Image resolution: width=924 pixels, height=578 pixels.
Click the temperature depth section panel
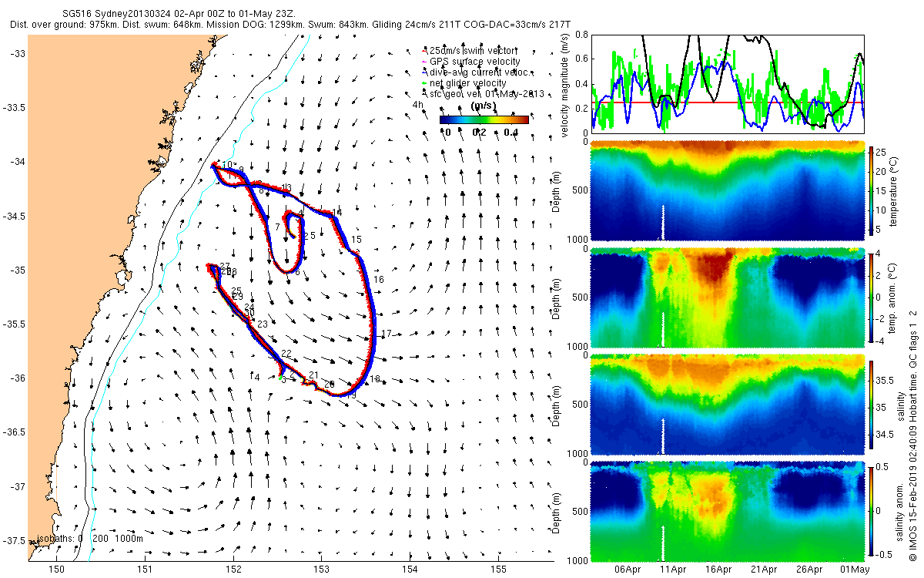click(728, 191)
